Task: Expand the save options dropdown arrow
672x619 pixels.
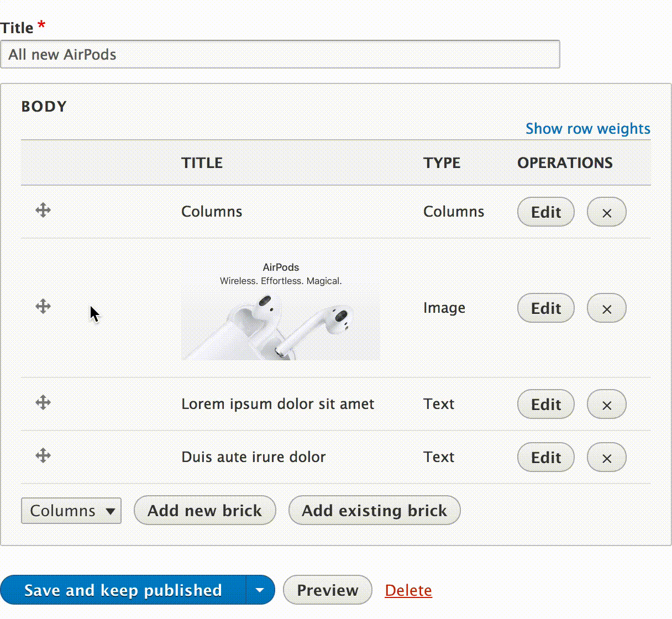Action: (x=260, y=590)
